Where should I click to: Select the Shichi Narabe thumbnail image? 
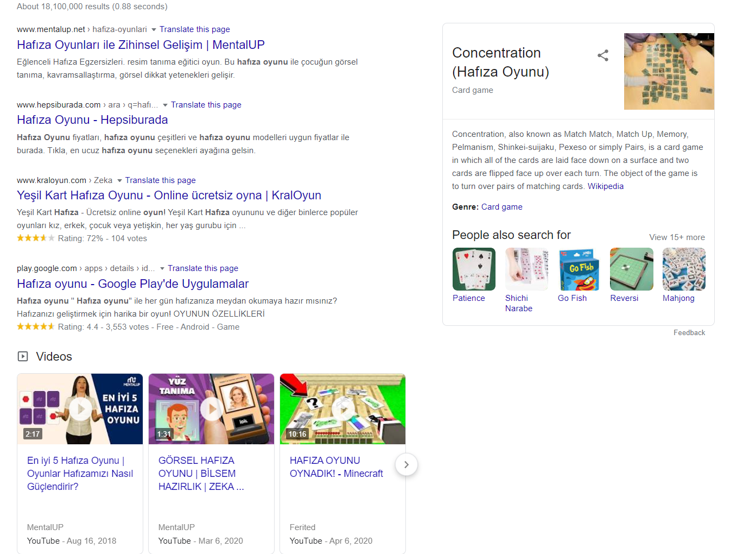click(x=526, y=269)
